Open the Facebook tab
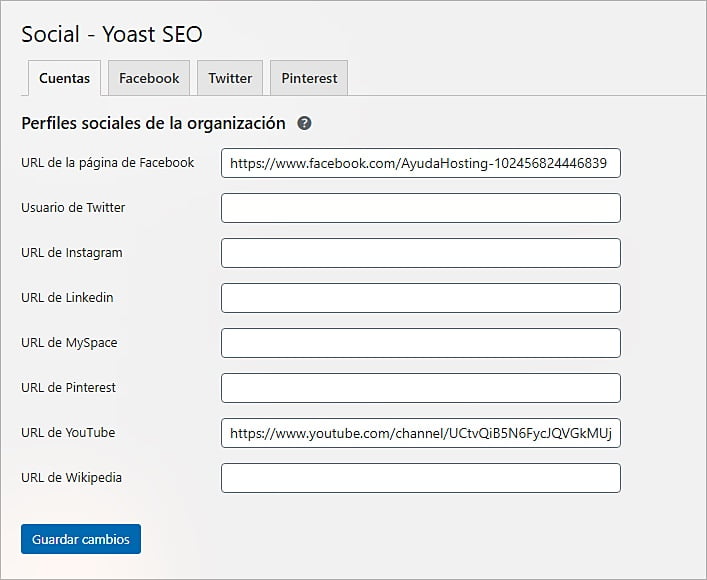The image size is (707, 580). (149, 78)
